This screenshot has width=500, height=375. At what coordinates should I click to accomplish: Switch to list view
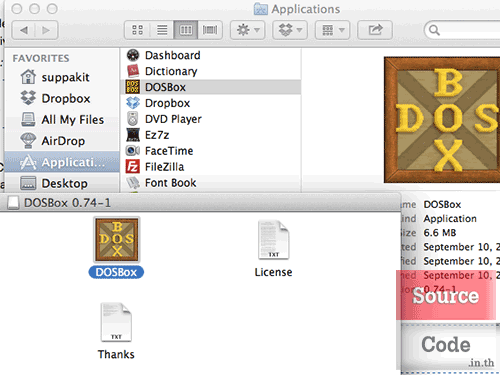pos(162,30)
